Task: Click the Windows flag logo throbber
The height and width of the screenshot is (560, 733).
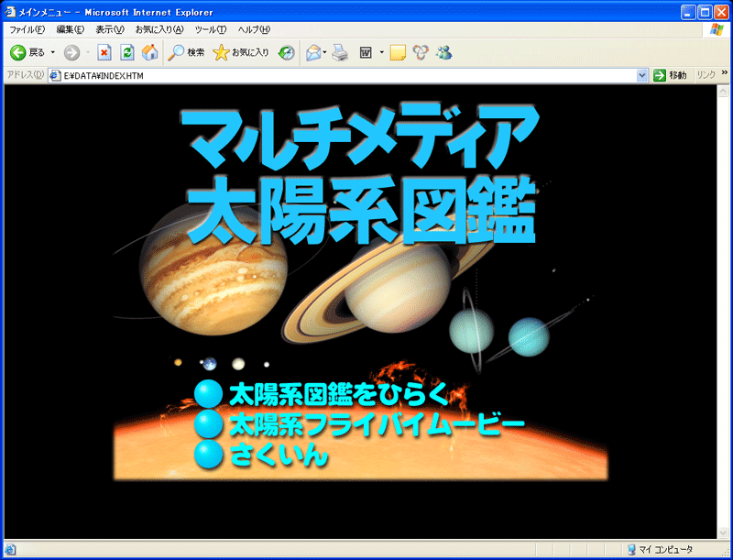Action: coord(717,29)
